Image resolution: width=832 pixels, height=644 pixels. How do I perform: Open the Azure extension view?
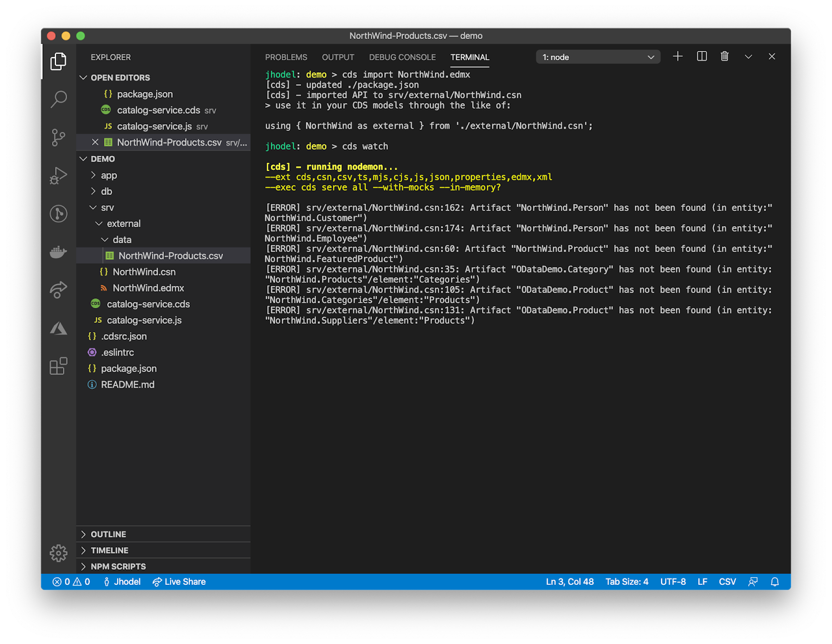coord(58,328)
